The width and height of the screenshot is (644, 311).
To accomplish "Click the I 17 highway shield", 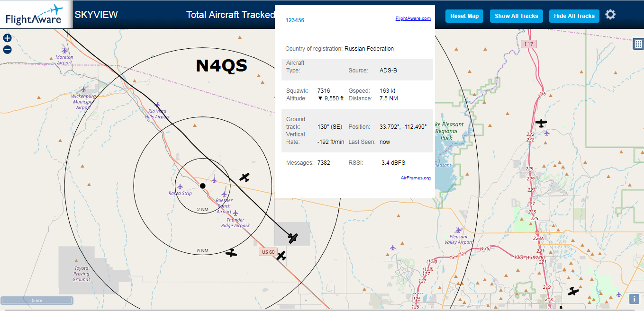I will pyautogui.click(x=529, y=44).
